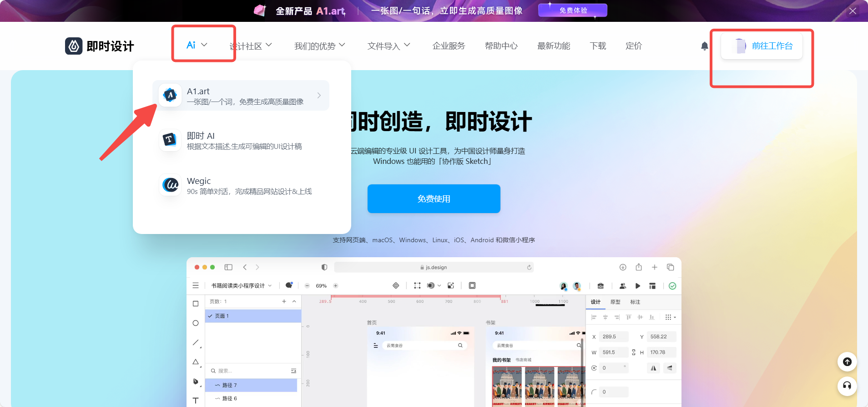The height and width of the screenshot is (407, 868).
Task: Click the 即时 AI app icon
Action: click(170, 140)
